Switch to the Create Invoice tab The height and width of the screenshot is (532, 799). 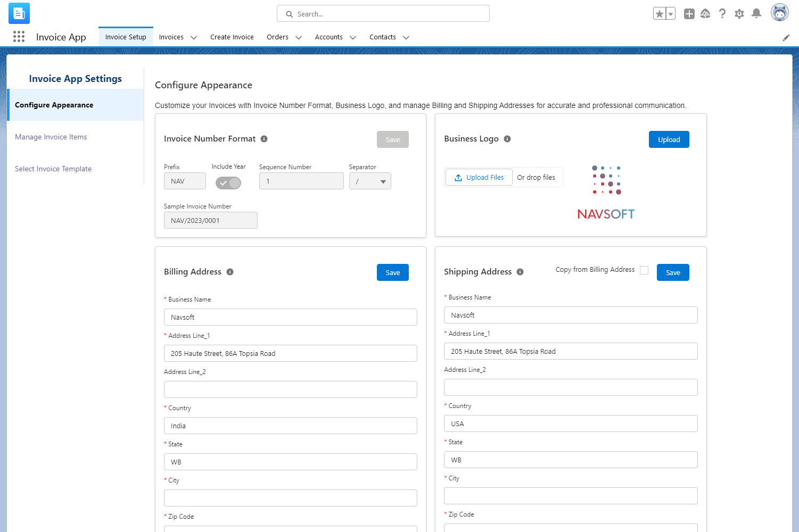tap(232, 37)
